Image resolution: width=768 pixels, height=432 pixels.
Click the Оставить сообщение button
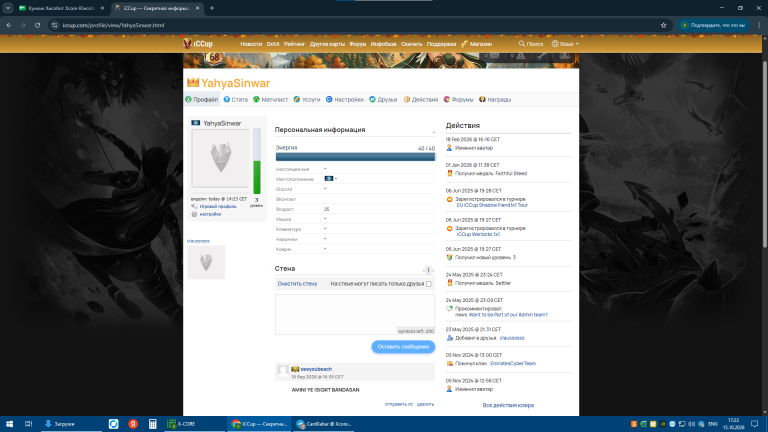[x=403, y=347]
